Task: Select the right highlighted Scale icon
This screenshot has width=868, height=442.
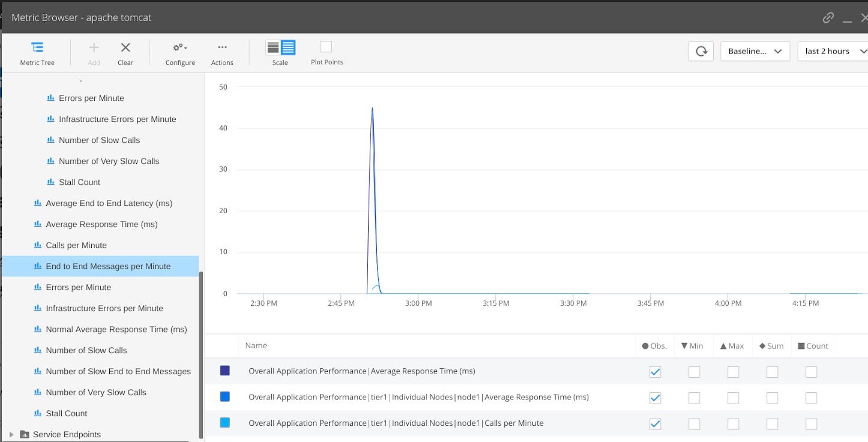Action: (288, 47)
